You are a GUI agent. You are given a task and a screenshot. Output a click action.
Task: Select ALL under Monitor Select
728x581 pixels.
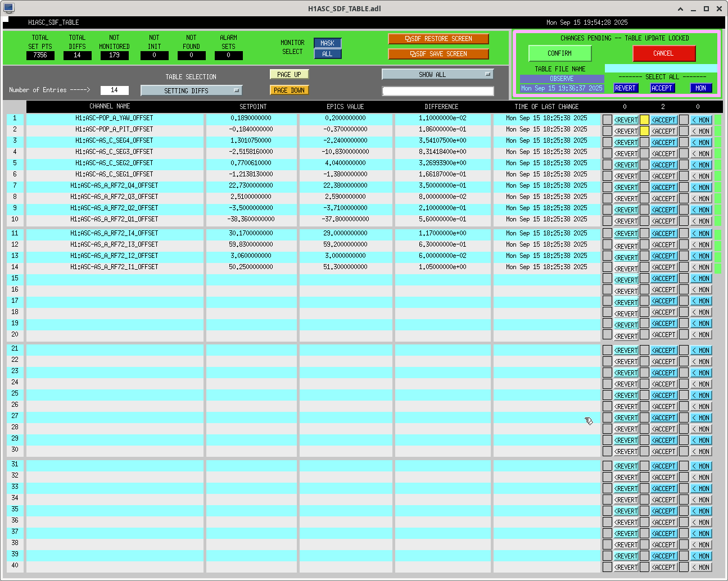[x=327, y=54]
